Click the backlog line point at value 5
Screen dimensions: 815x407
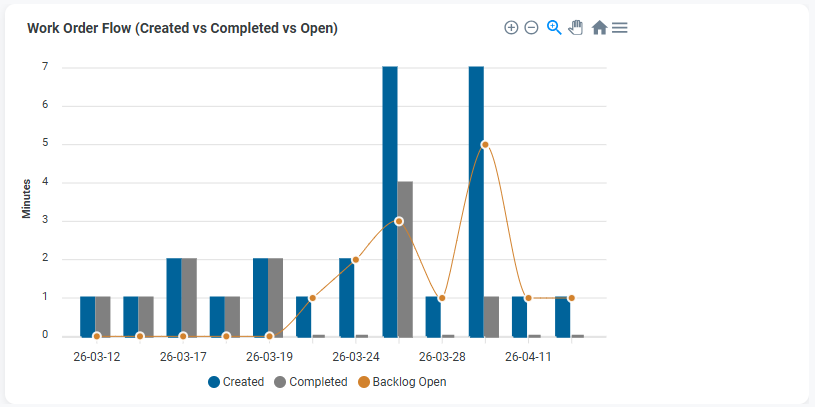485,144
